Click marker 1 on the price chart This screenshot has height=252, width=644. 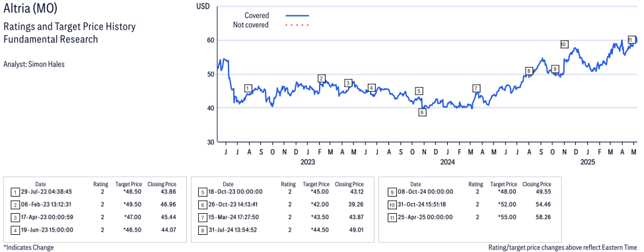tap(248, 88)
